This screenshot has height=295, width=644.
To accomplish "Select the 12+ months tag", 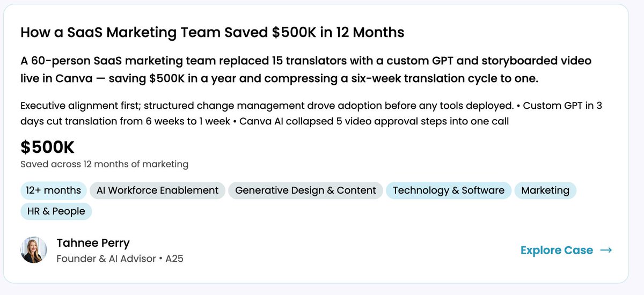I will tap(53, 190).
